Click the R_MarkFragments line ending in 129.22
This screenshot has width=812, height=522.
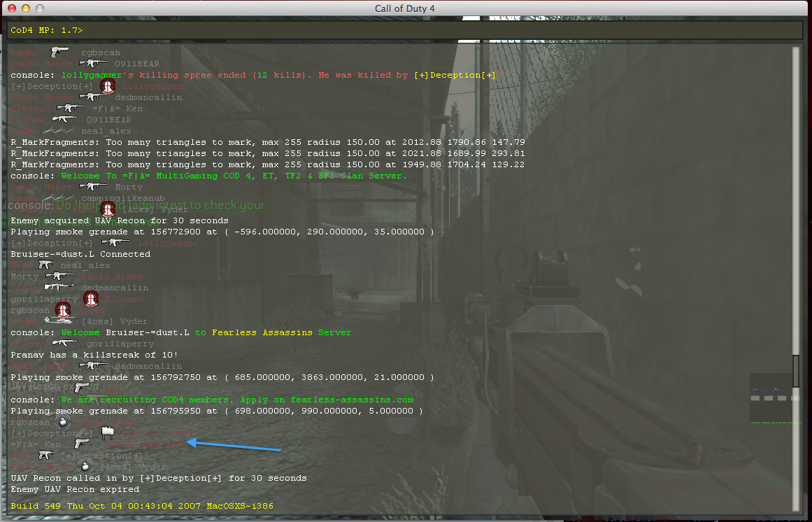(x=268, y=164)
